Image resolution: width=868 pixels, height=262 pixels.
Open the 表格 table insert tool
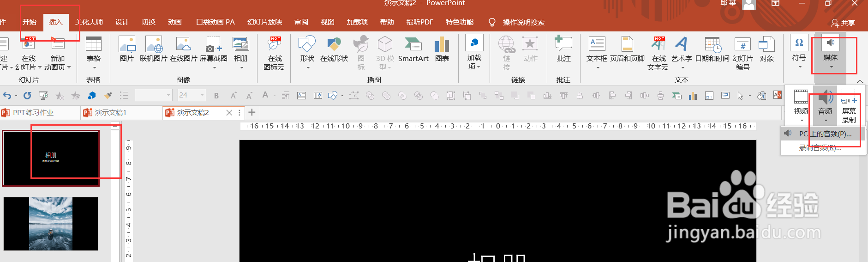click(x=93, y=52)
